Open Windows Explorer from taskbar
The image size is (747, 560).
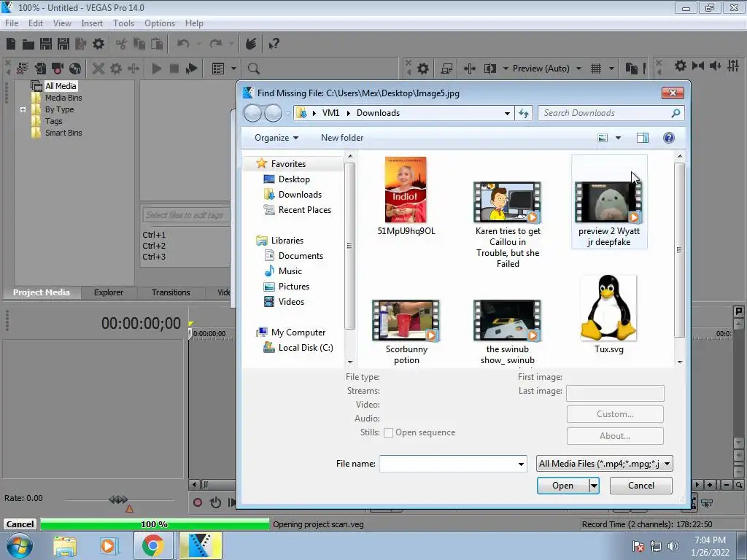(65, 545)
